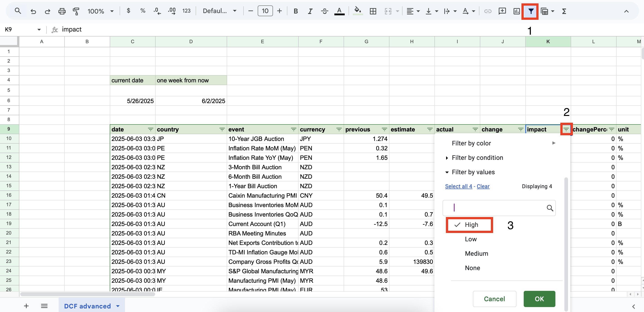The width and height of the screenshot is (644, 312).
Task: Open the name box dropdown arrow
Action: click(39, 29)
